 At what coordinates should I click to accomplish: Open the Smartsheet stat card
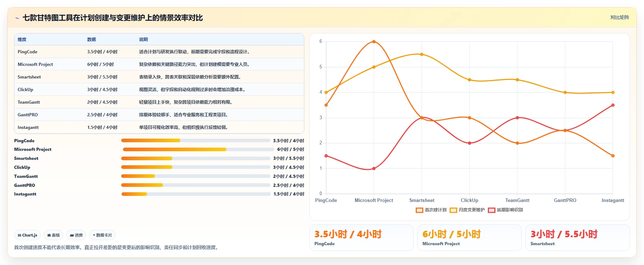tap(578, 238)
